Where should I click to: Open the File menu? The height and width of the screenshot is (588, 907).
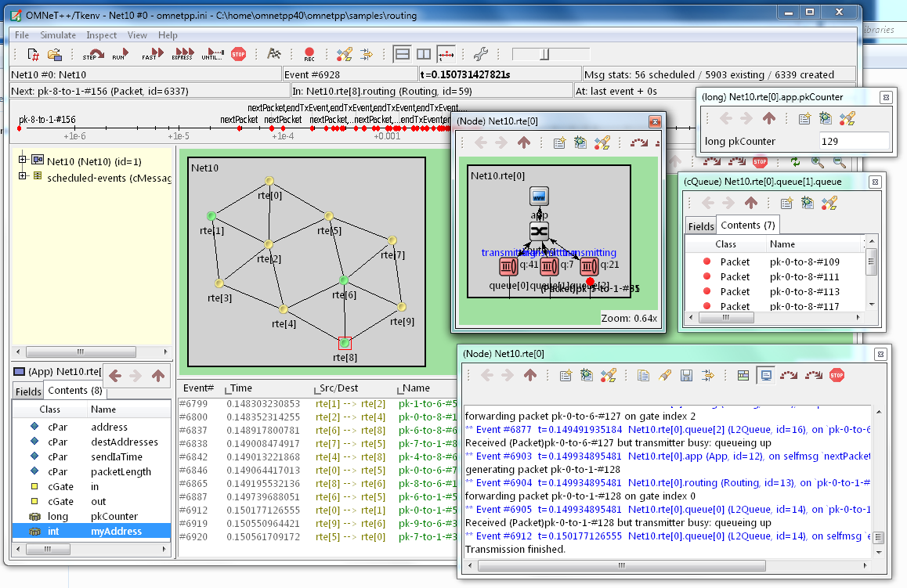click(22, 35)
